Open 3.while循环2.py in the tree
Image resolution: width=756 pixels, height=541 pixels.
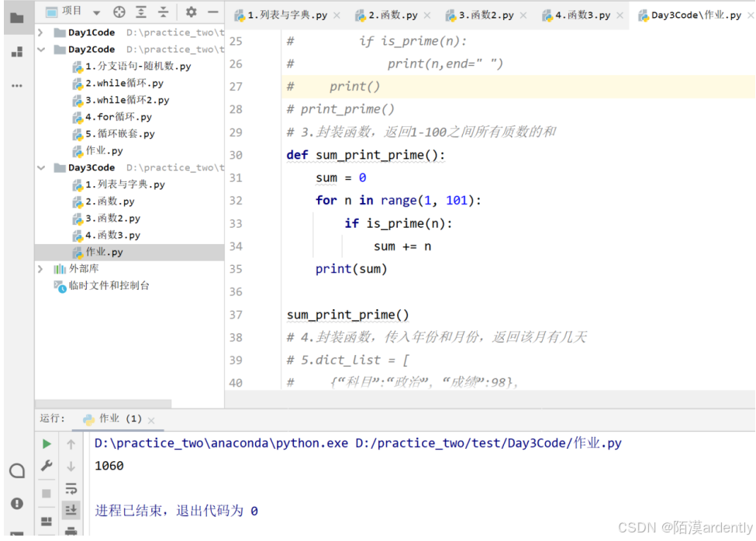click(x=121, y=100)
